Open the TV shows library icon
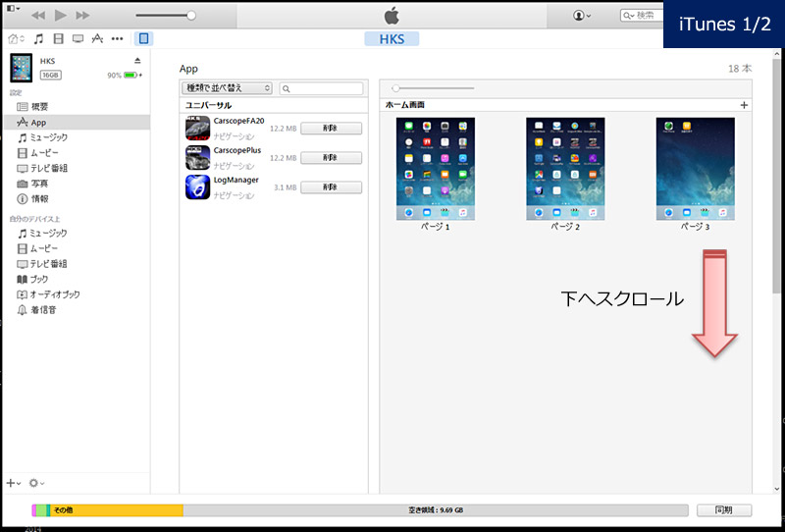 pos(78,38)
